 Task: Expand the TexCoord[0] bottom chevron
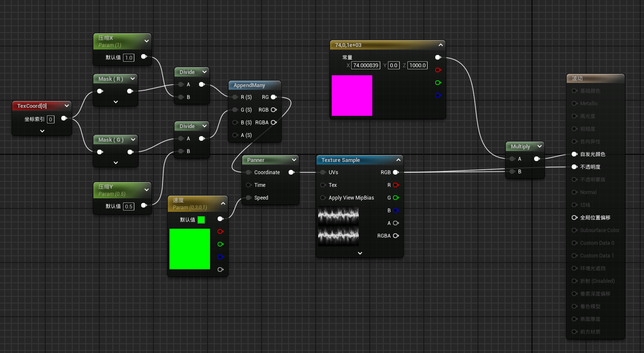[x=42, y=131]
